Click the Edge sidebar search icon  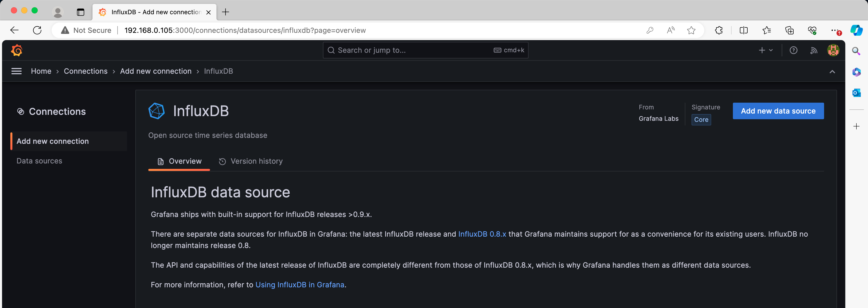point(856,51)
